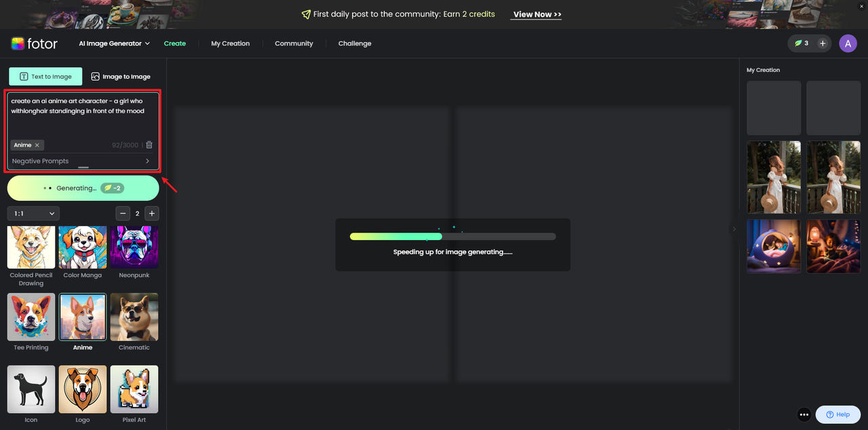868x430 pixels.
Task: Select the Image to Image mode
Action: [x=121, y=77]
